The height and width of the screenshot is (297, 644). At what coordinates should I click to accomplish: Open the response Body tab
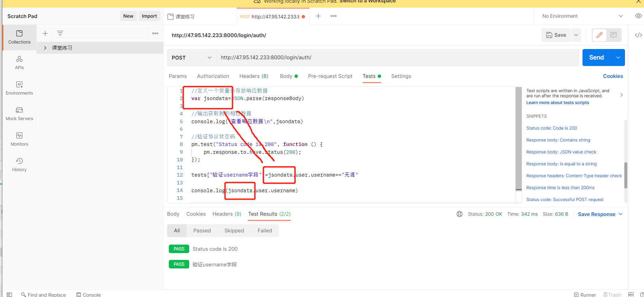click(173, 214)
